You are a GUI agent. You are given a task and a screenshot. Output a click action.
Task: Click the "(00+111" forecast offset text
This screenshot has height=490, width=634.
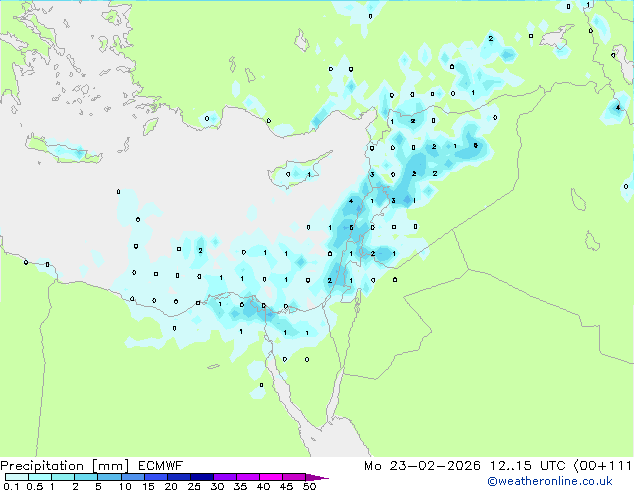coord(603,466)
